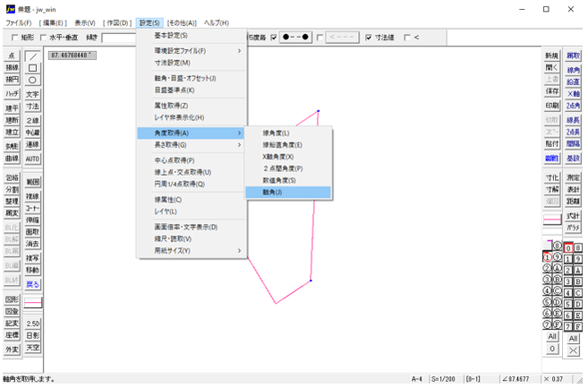The width and height of the screenshot is (588, 388).
Task: Click the 測定 measure button
Action: click(x=573, y=177)
